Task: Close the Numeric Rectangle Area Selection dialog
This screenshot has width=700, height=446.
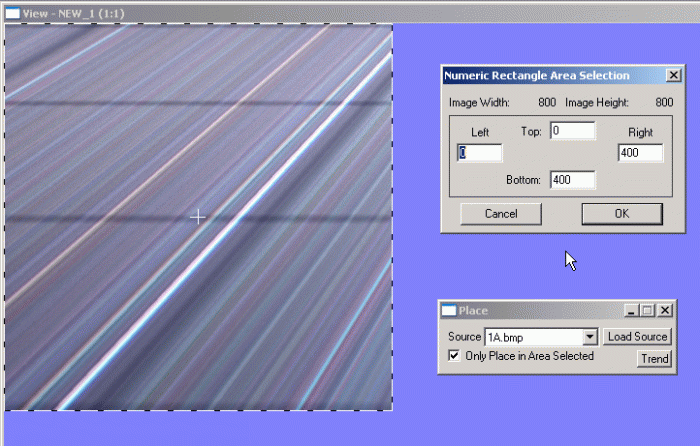Action: pos(674,76)
